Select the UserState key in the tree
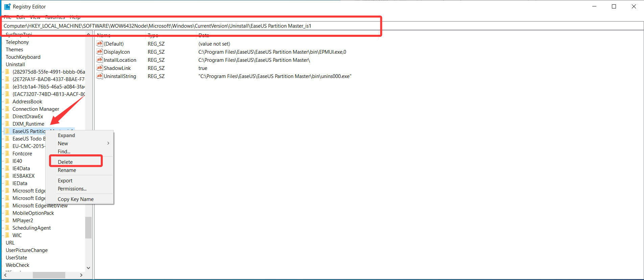Viewport: 644px width, 280px height. click(16, 257)
